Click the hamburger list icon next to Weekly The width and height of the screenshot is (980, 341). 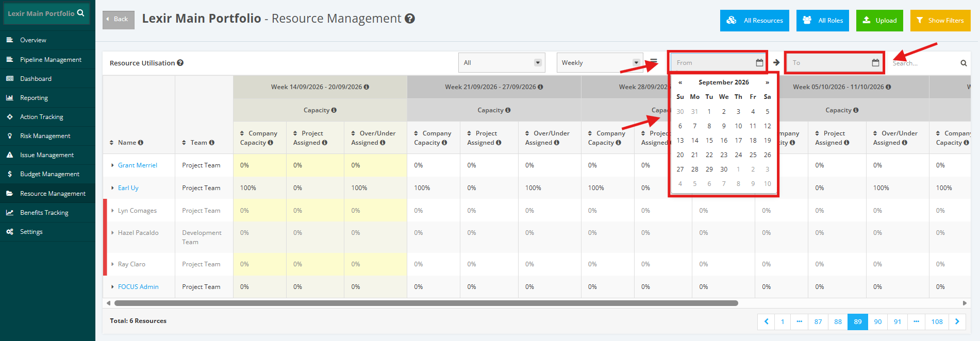[654, 62]
